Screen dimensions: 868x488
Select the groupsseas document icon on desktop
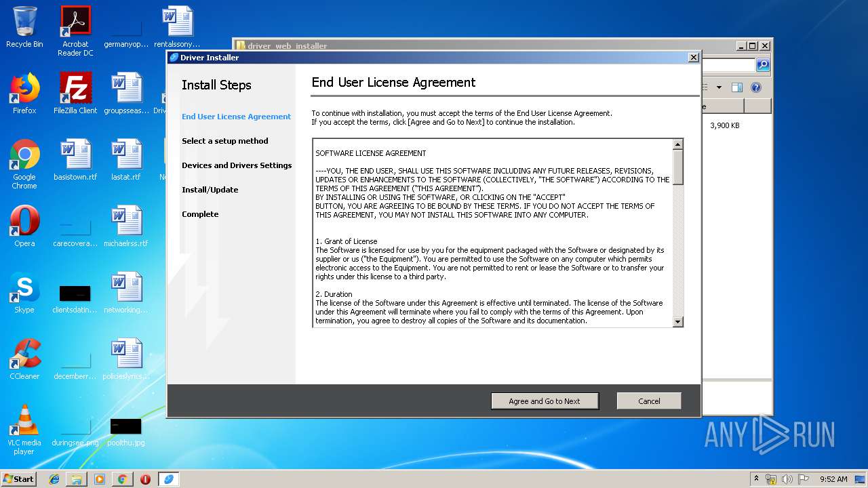click(126, 94)
